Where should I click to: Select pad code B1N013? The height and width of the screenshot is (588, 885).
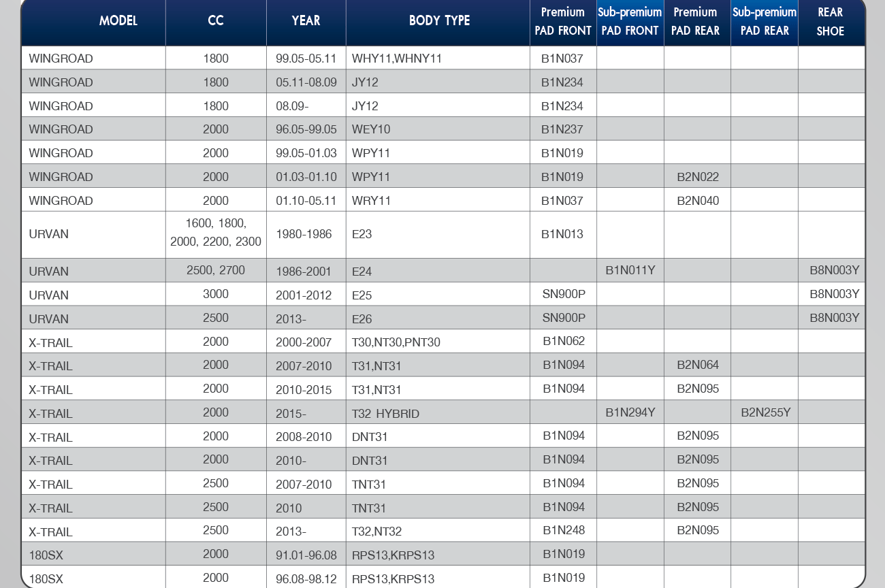tap(562, 234)
